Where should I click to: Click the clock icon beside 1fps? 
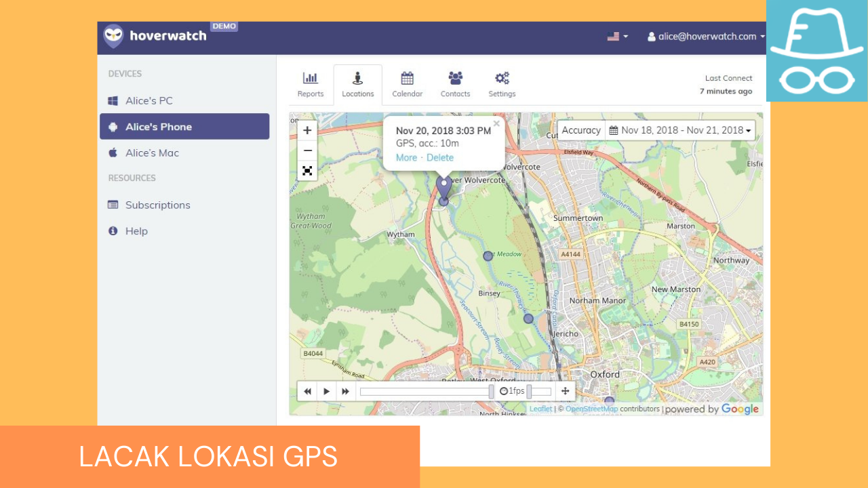pos(503,391)
